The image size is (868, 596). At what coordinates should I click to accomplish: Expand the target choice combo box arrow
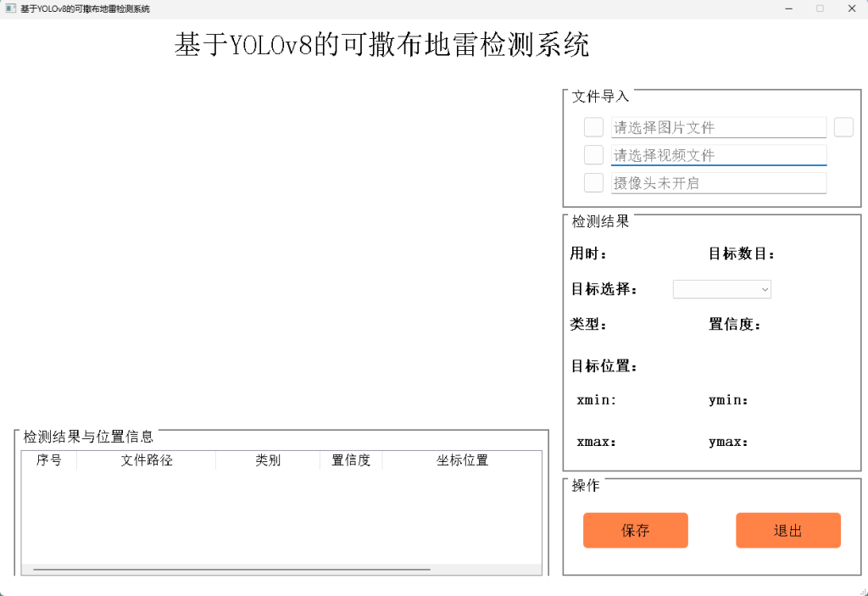click(x=766, y=289)
